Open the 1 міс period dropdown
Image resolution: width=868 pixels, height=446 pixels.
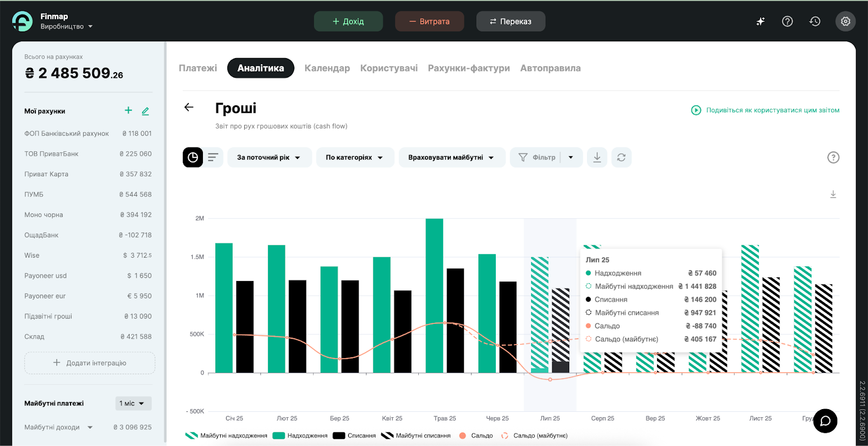pyautogui.click(x=133, y=403)
